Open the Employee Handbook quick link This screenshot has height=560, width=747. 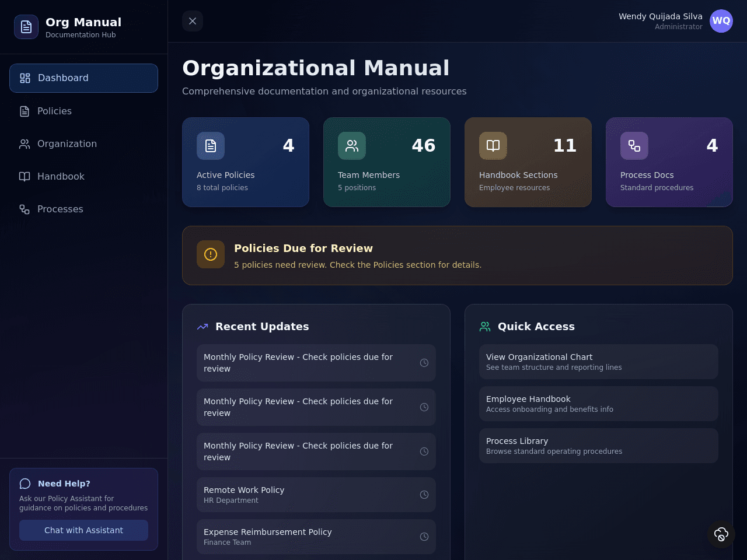click(x=599, y=404)
